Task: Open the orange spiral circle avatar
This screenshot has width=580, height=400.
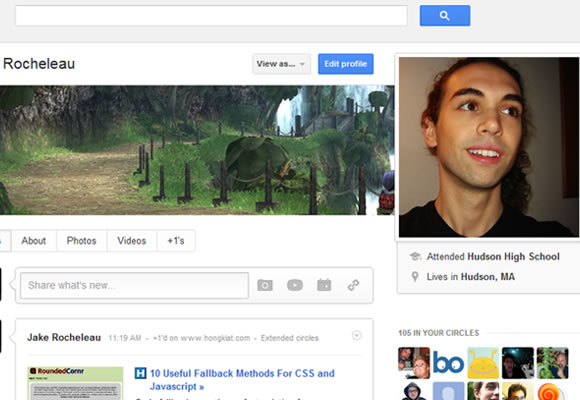Action: point(552,391)
